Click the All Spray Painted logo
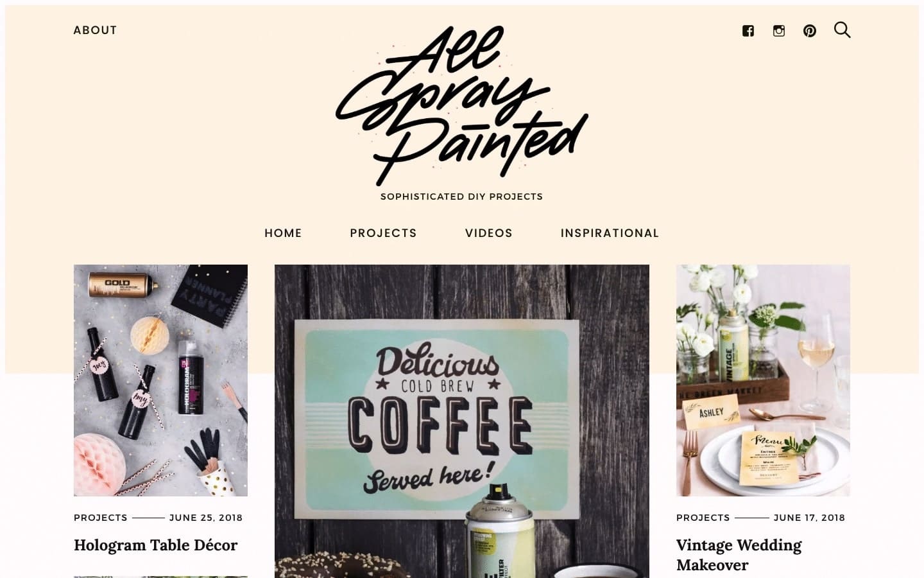The image size is (924, 578). pyautogui.click(x=462, y=105)
